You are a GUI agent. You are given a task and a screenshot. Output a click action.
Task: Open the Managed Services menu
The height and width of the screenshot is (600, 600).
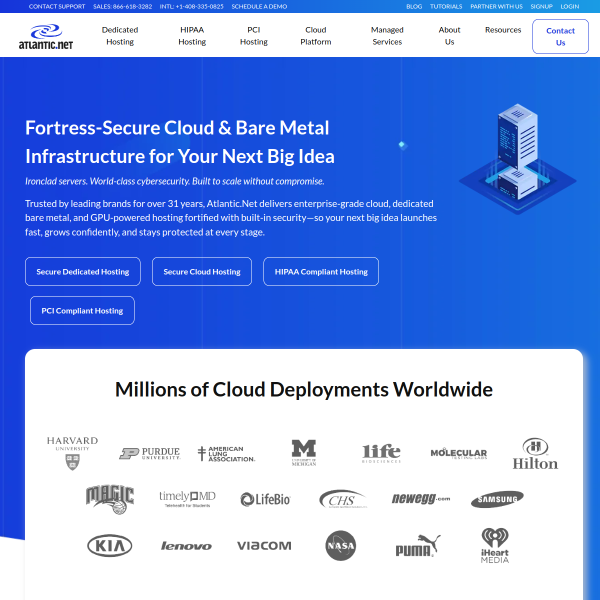[x=387, y=36]
